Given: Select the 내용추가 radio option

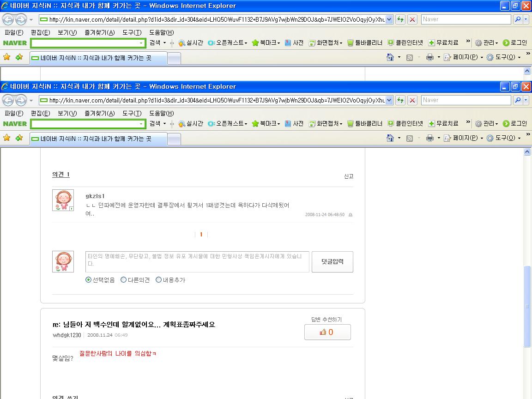Looking at the screenshot, I should point(158,280).
